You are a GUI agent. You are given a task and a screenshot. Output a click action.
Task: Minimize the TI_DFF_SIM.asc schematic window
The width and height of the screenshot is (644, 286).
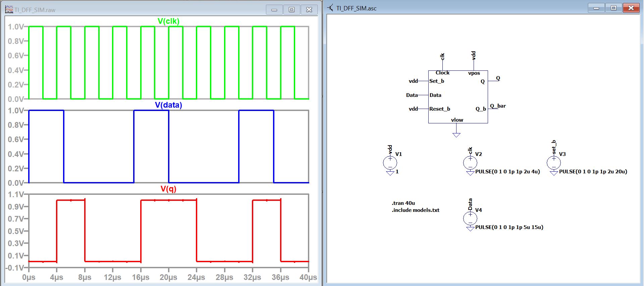[x=596, y=8]
